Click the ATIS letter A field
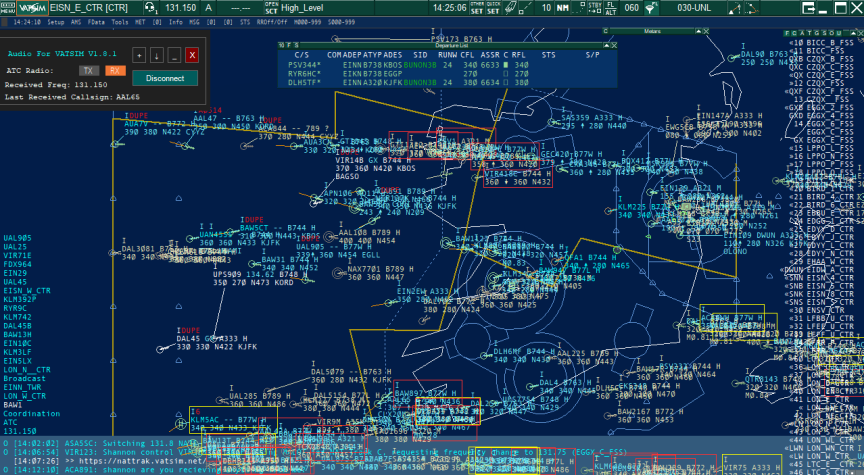Viewport: 864px width, 475px height. point(209,8)
